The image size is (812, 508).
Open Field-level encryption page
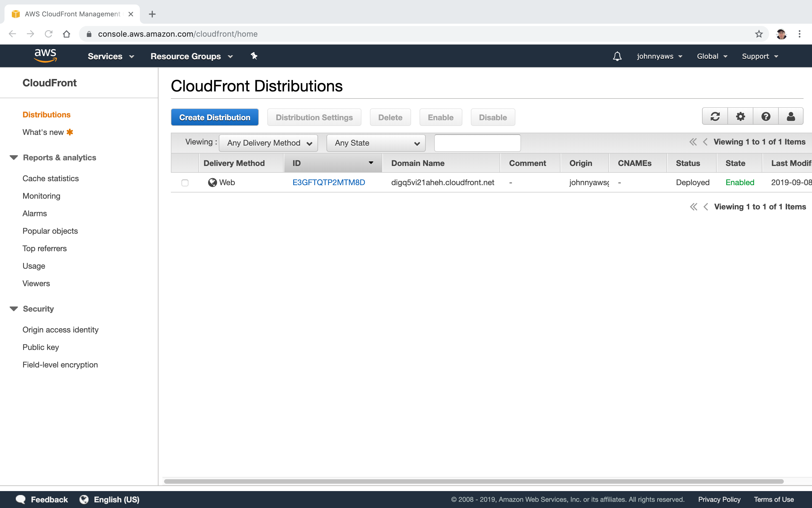60,365
